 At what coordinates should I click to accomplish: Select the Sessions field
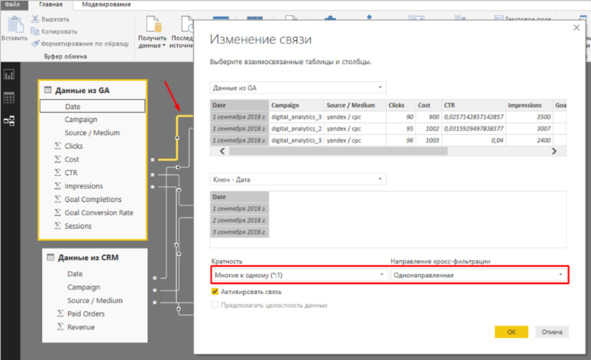[x=78, y=226]
